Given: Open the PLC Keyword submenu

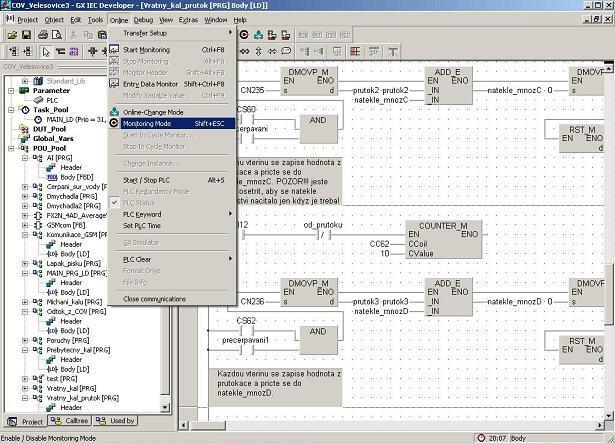Looking at the screenshot, I should point(173,214).
